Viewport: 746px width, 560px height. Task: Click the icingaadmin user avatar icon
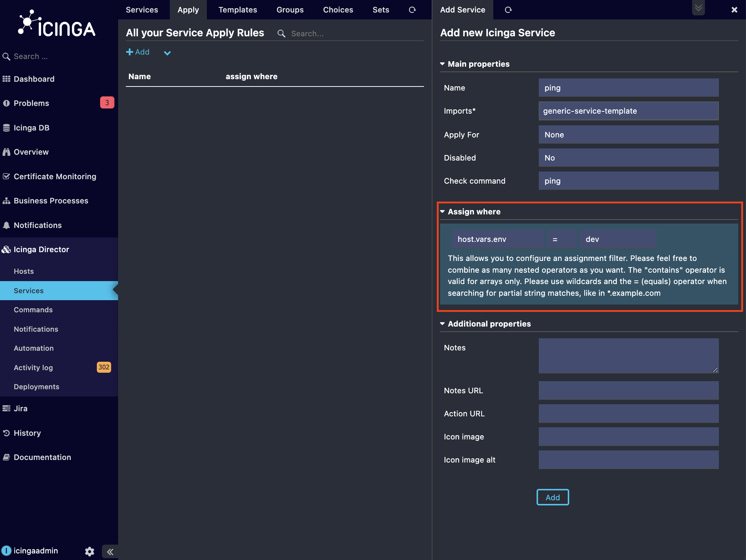6,550
